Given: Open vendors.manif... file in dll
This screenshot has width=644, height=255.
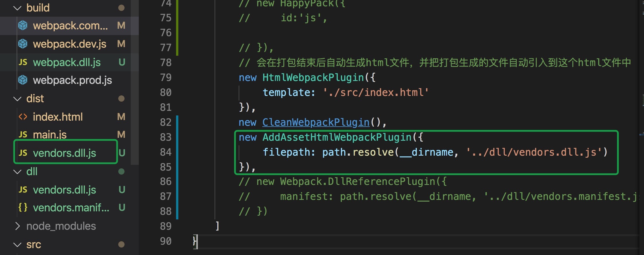Looking at the screenshot, I should pyautogui.click(x=71, y=208).
